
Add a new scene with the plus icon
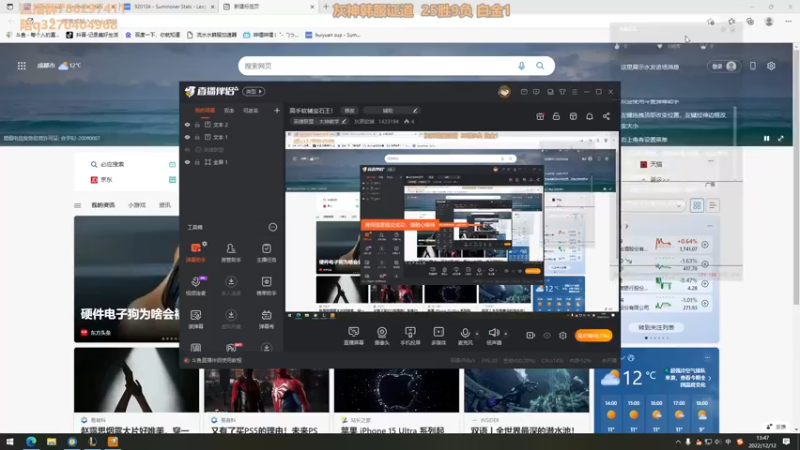[277, 110]
